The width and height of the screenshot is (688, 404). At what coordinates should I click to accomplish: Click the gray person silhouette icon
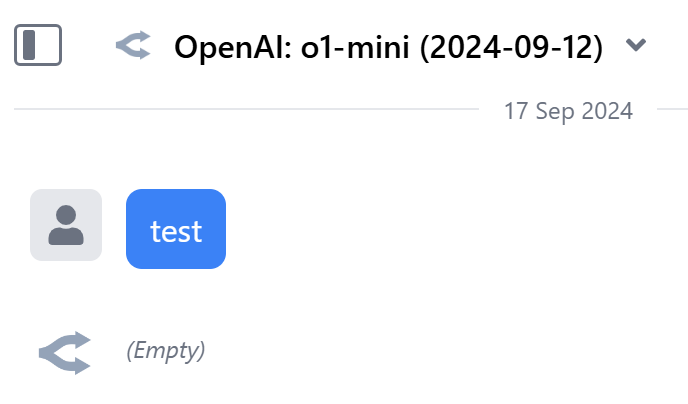[x=66, y=225]
